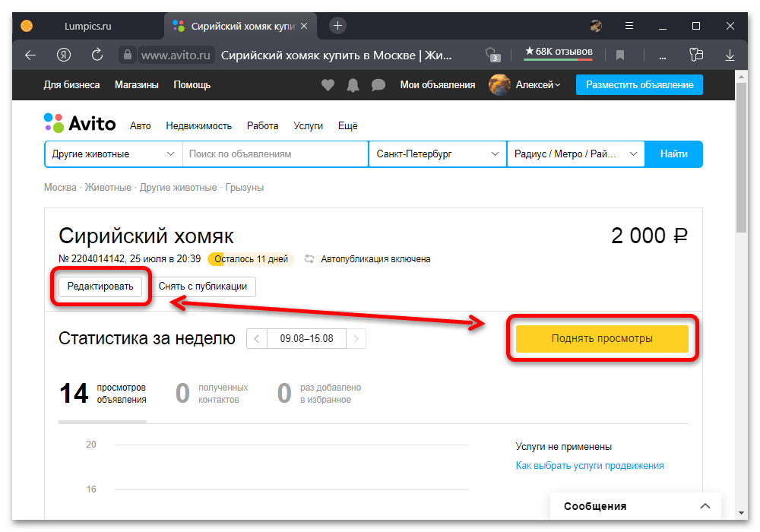Click the Москва breadcrumb

[x=60, y=188]
